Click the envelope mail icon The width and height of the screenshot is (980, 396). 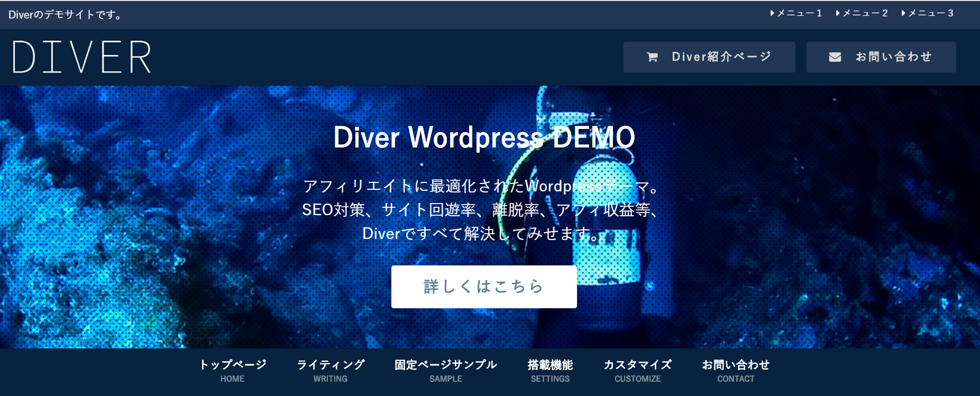[x=835, y=57]
